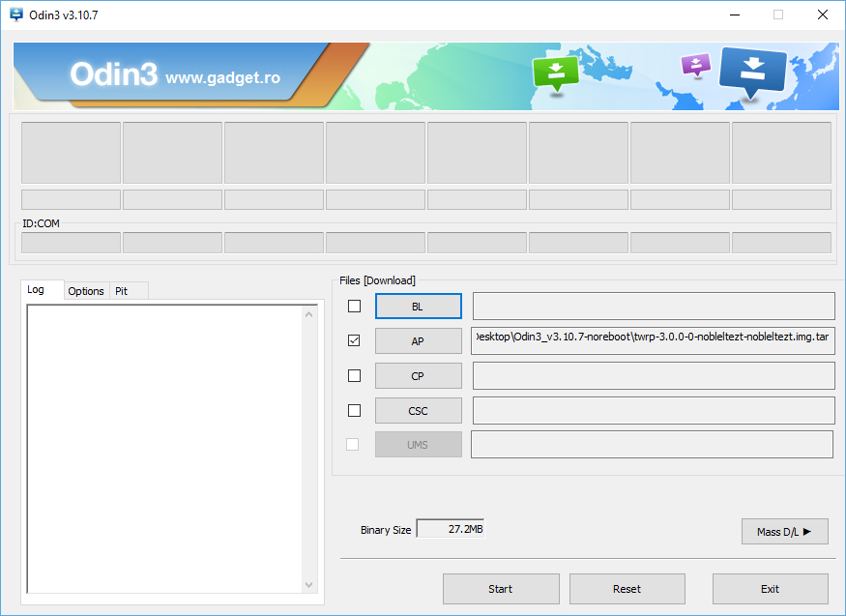Screen dimensions: 846x616
Task: Open the Pit tab
Action: click(x=122, y=291)
